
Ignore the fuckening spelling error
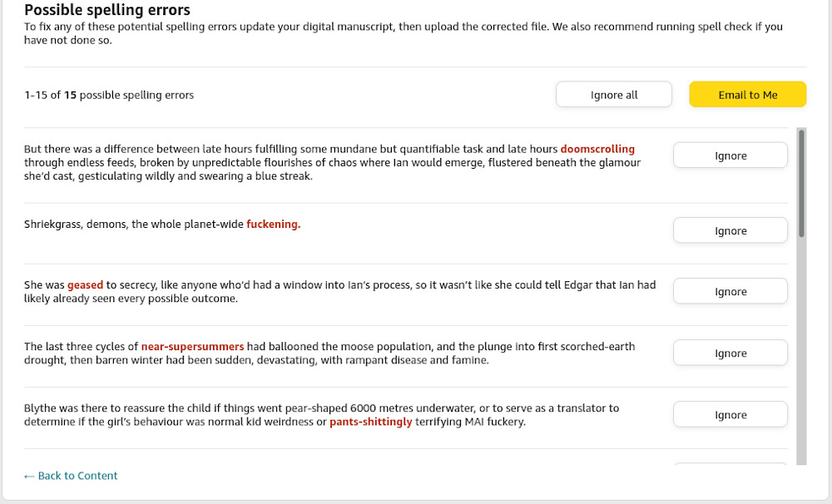pyautogui.click(x=730, y=230)
